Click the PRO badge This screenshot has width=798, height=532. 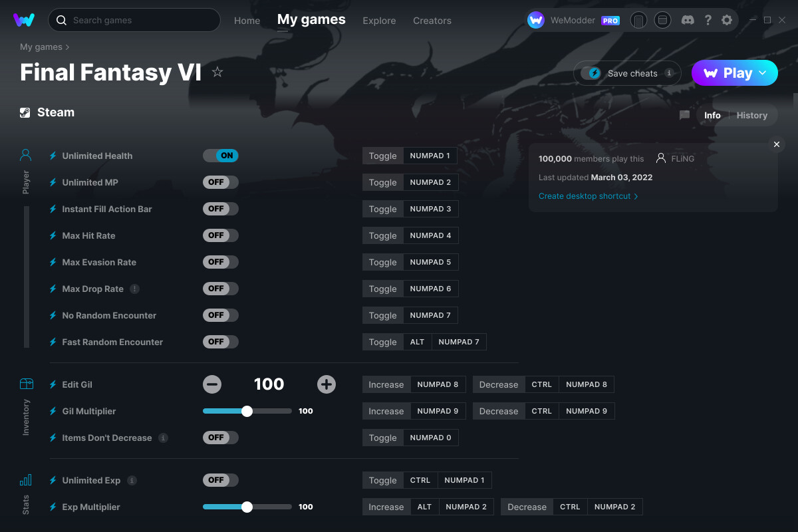point(610,21)
